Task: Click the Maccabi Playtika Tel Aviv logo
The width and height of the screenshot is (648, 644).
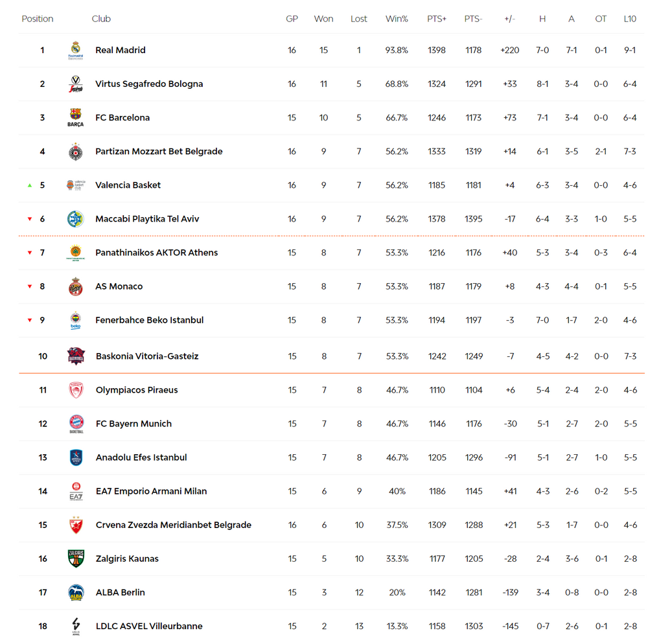Action: (x=76, y=219)
